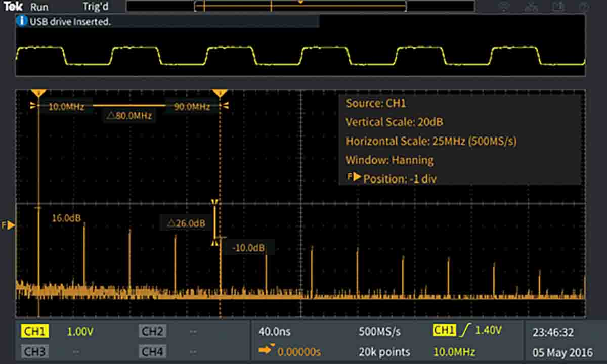Toggle the CH1 channel badge

[35, 332]
